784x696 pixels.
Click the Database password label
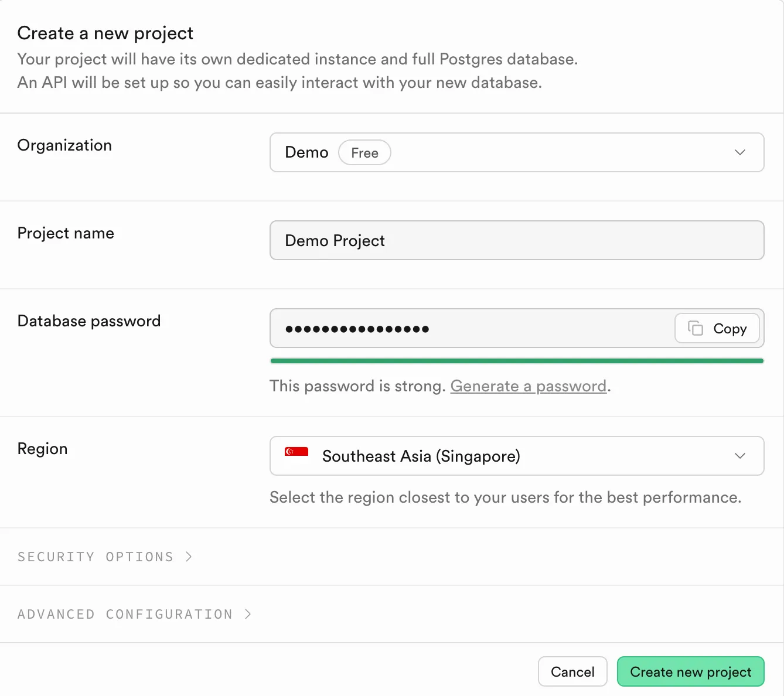89,321
